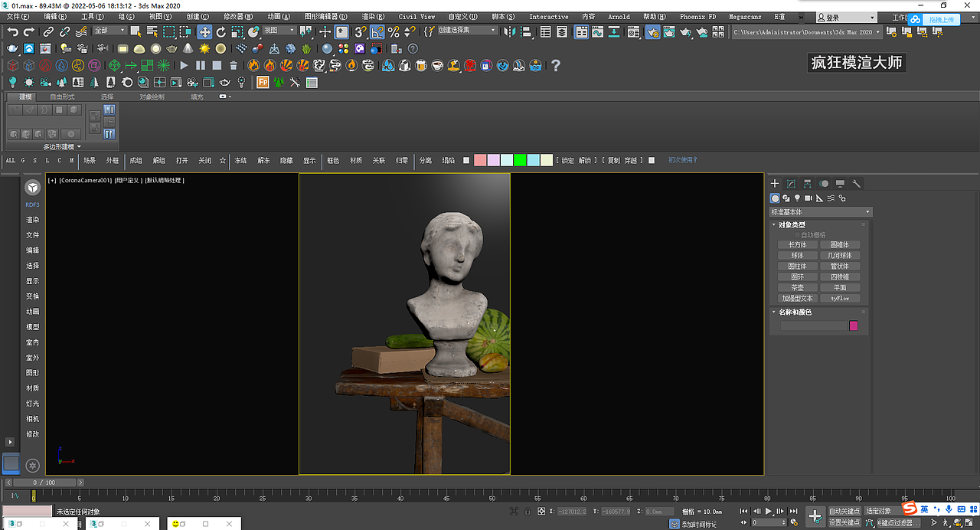Open the Utilities wrench tab icon

[857, 184]
